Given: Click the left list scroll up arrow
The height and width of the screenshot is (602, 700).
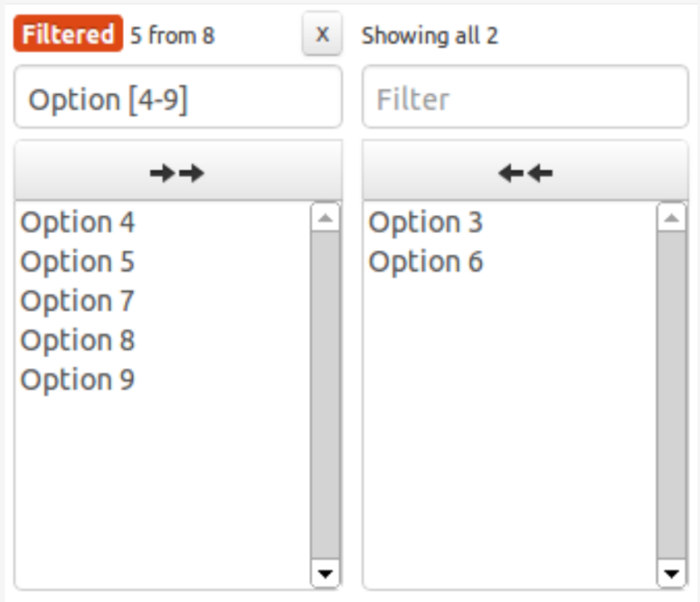Looking at the screenshot, I should coord(325,218).
